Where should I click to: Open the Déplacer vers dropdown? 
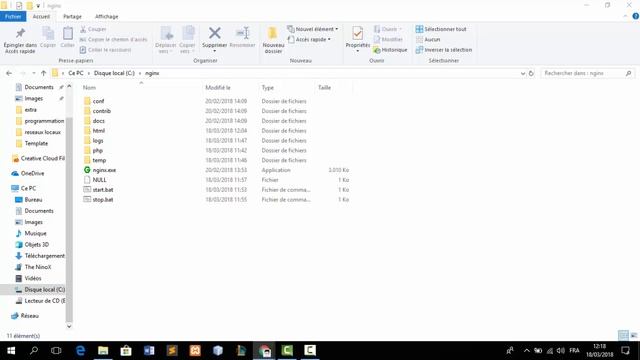pos(166,40)
